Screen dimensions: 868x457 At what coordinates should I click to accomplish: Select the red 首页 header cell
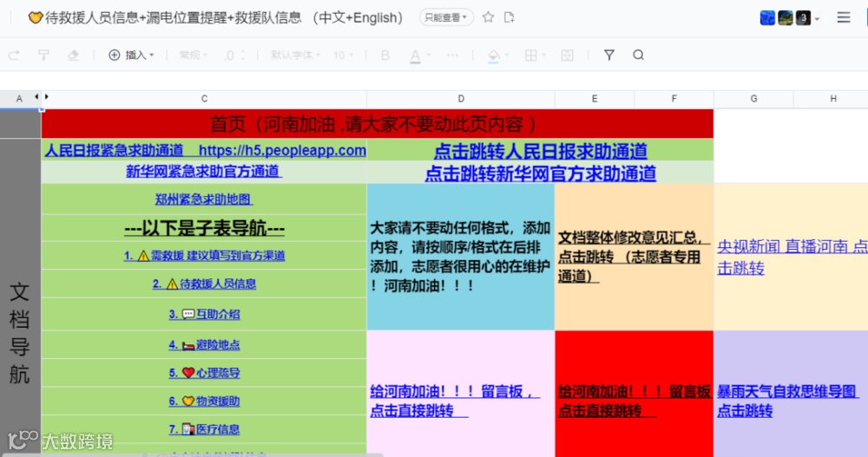click(377, 124)
